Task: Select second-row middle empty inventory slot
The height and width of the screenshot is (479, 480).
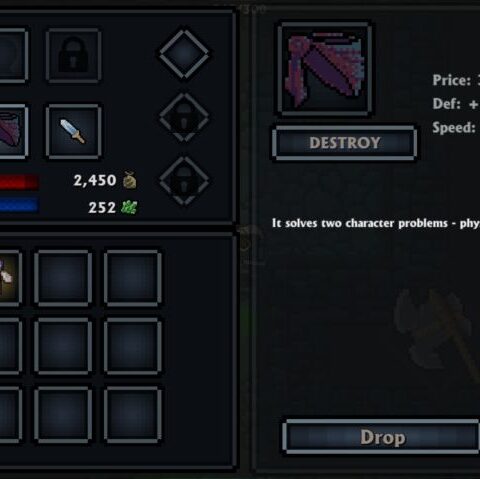Action: coord(63,346)
